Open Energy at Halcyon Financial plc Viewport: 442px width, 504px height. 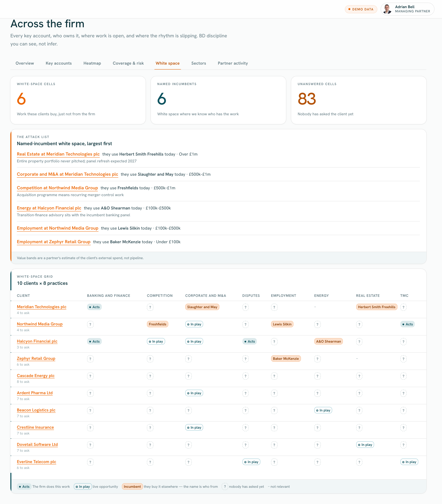click(x=49, y=208)
